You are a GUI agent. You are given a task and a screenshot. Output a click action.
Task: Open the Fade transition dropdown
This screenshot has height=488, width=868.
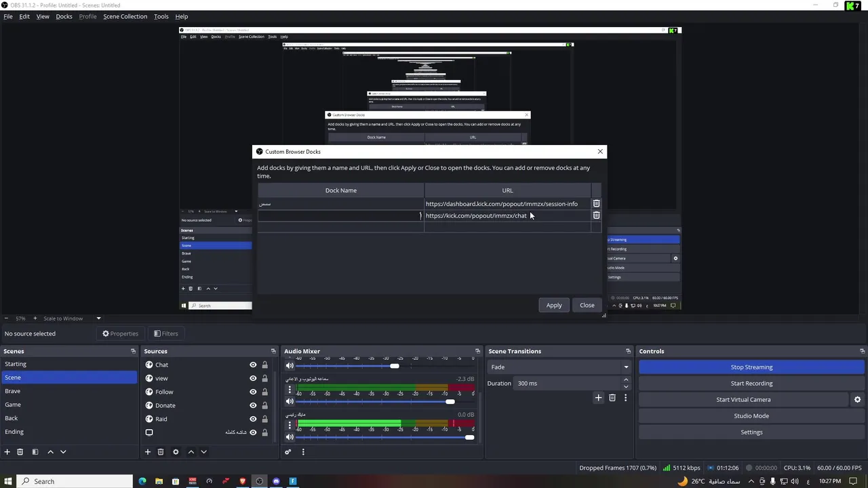(x=559, y=367)
